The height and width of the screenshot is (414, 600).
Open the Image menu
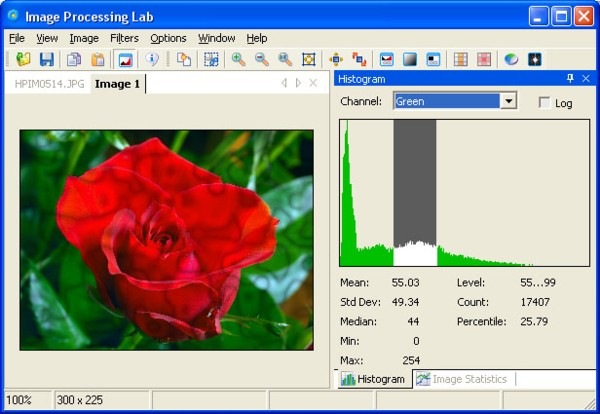(84, 38)
